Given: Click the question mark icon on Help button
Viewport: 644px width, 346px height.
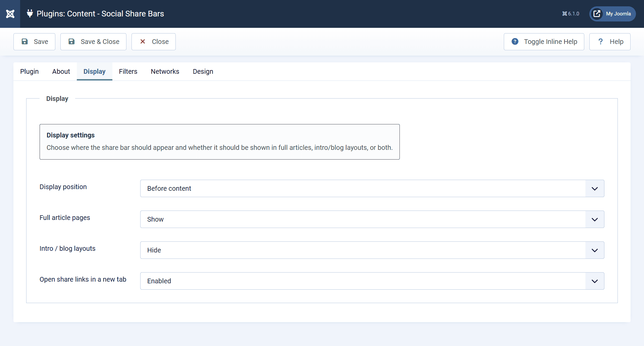Looking at the screenshot, I should pos(601,42).
